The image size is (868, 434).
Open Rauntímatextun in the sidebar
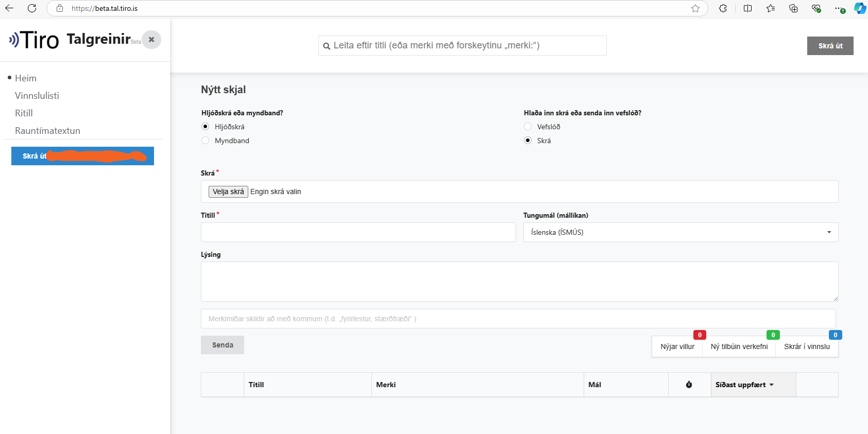tap(47, 131)
